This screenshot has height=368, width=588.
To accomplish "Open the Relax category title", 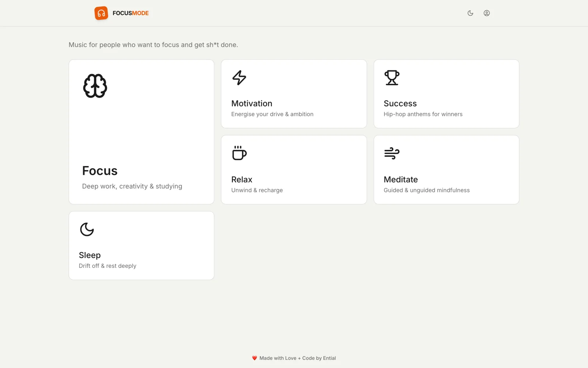I will (x=242, y=180).
